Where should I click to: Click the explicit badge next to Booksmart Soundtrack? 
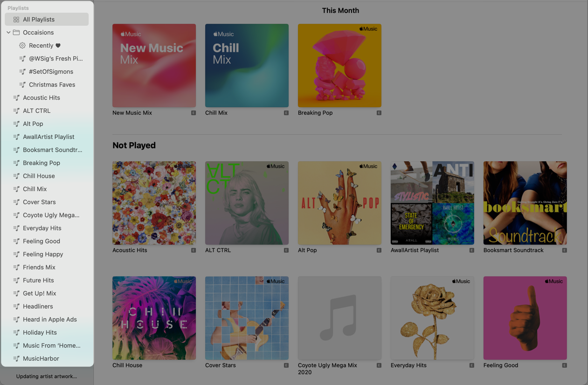(564, 250)
